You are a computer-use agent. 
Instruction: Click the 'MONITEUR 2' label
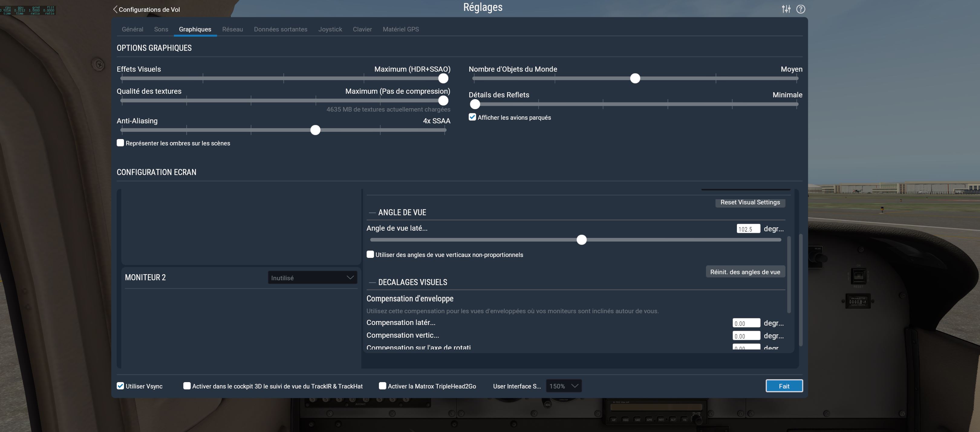click(x=145, y=277)
